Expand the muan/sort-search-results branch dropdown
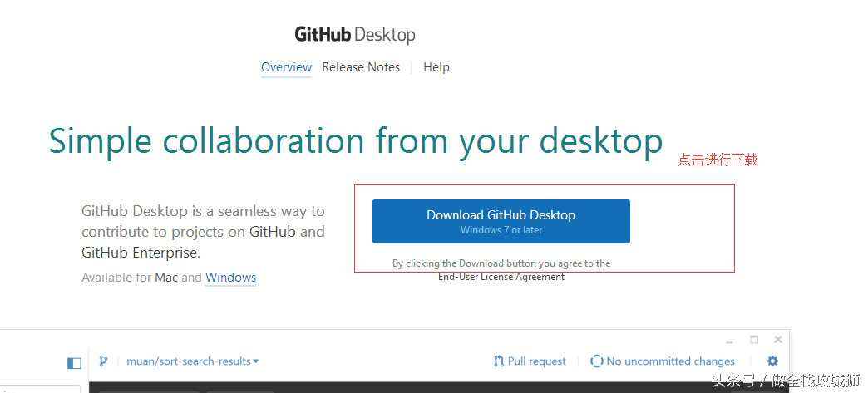The height and width of the screenshot is (393, 868). (193, 361)
